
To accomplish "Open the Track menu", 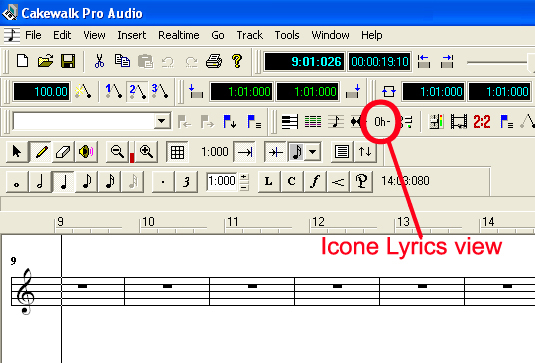I will pos(249,35).
